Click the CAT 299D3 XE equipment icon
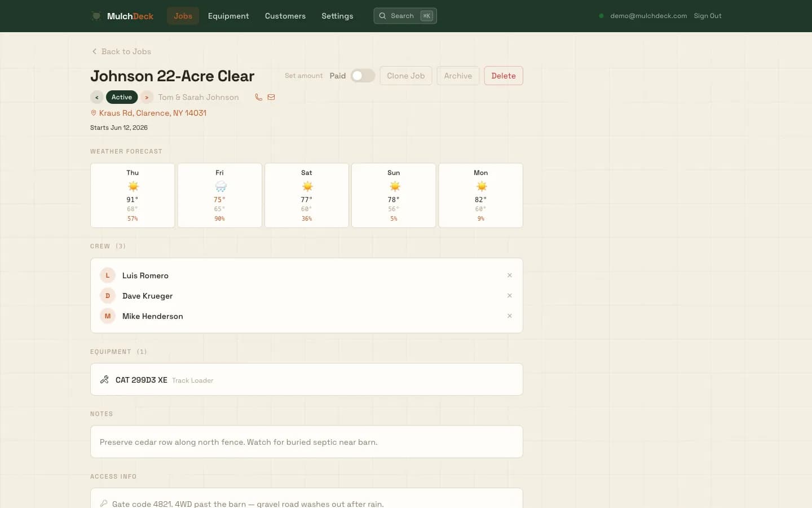The height and width of the screenshot is (508, 812). click(104, 380)
